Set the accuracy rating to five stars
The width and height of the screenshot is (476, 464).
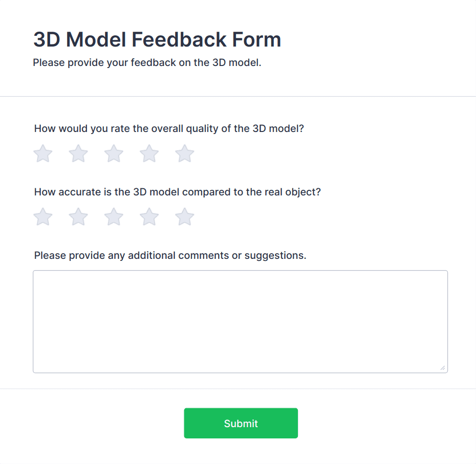[x=184, y=216]
